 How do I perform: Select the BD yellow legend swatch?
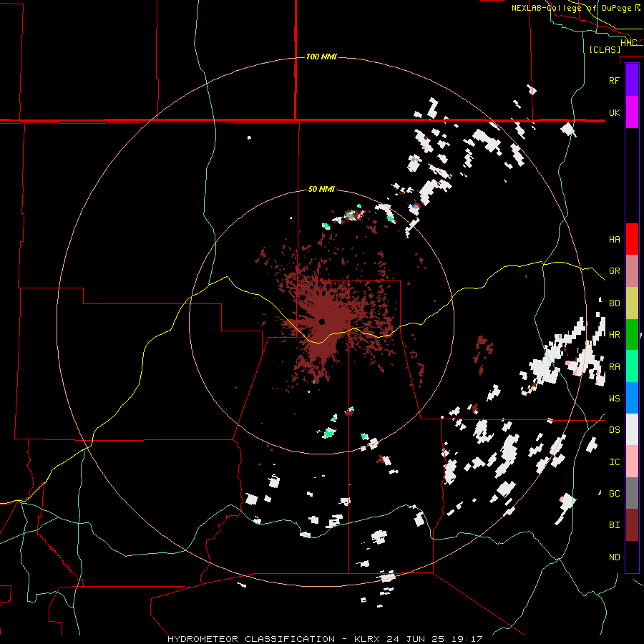[632, 303]
